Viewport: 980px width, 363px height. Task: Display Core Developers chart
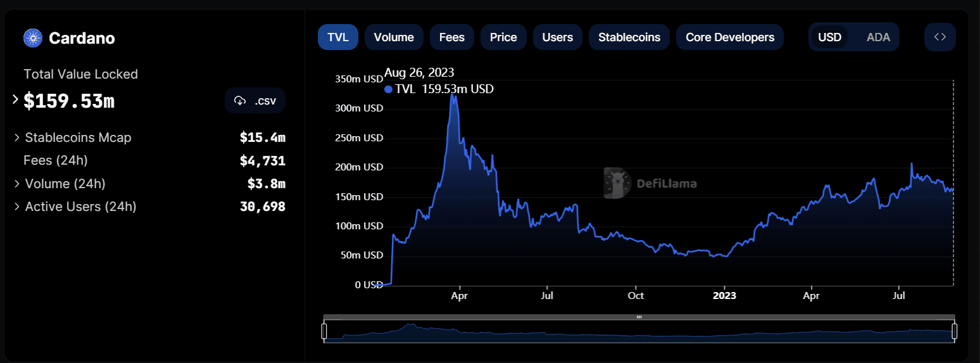pyautogui.click(x=730, y=37)
